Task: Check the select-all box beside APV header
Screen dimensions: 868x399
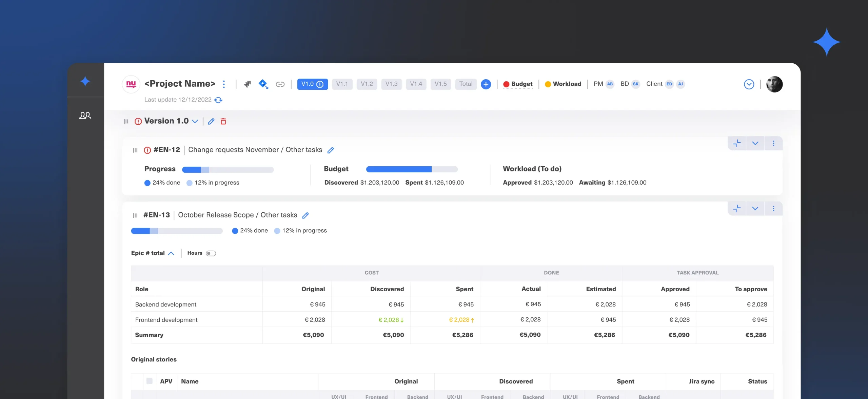Action: [x=149, y=381]
